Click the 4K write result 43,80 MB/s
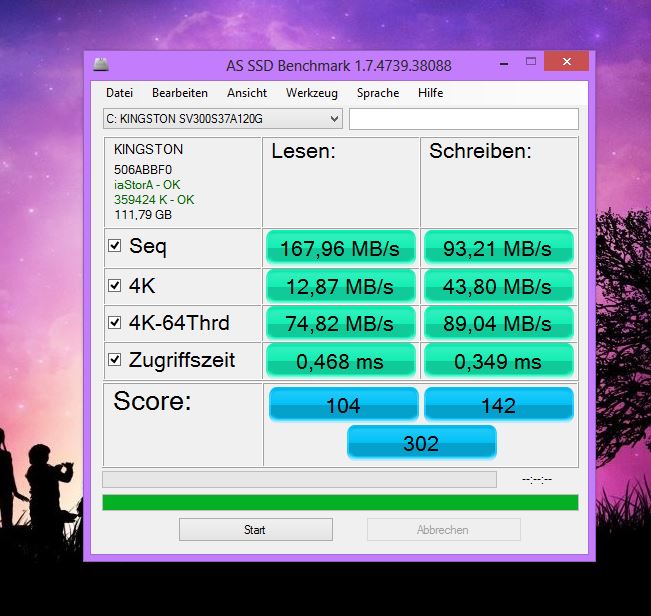 tap(498, 286)
